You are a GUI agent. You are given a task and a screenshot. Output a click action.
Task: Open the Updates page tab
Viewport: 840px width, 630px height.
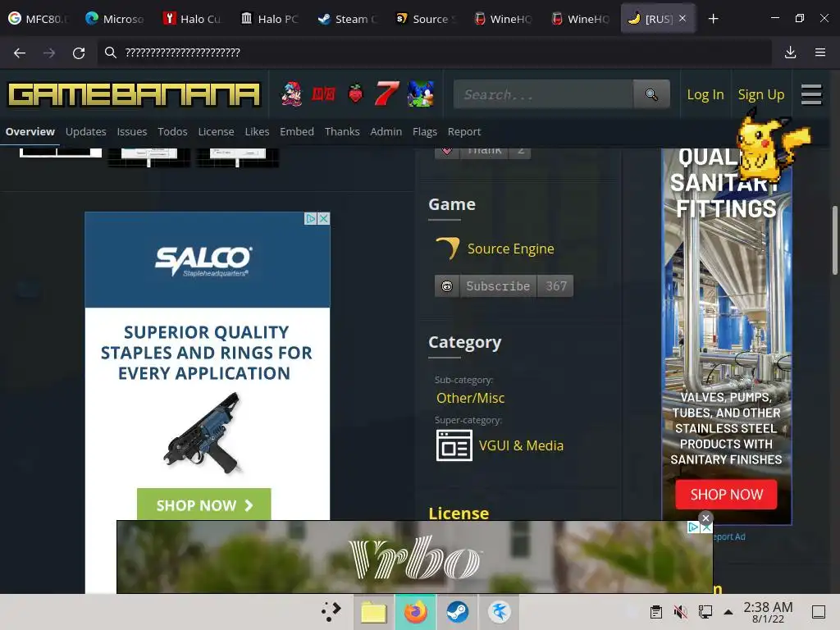click(x=85, y=132)
